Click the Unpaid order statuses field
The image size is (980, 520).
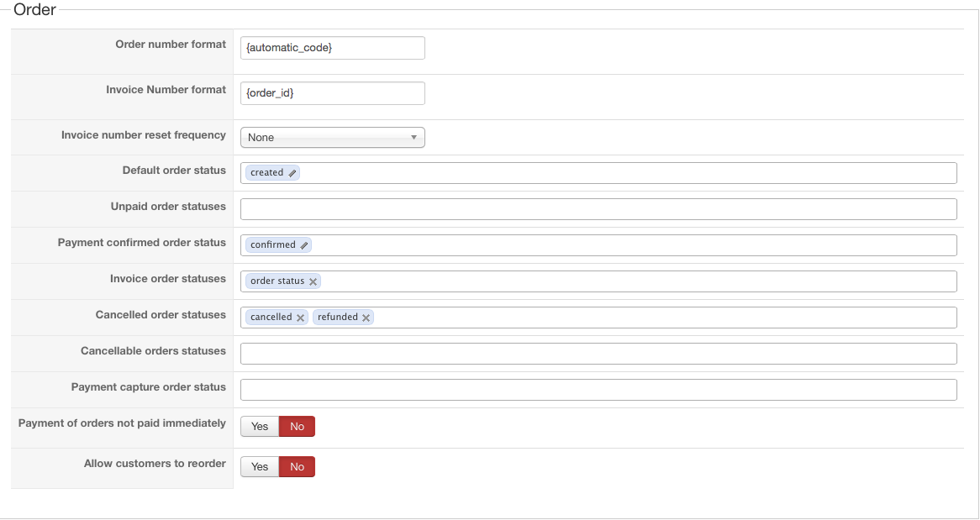(x=598, y=209)
